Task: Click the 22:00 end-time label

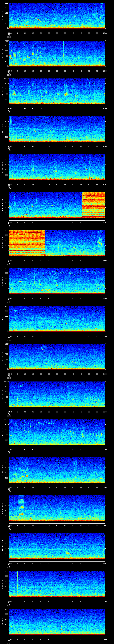Action: pos(105,298)
